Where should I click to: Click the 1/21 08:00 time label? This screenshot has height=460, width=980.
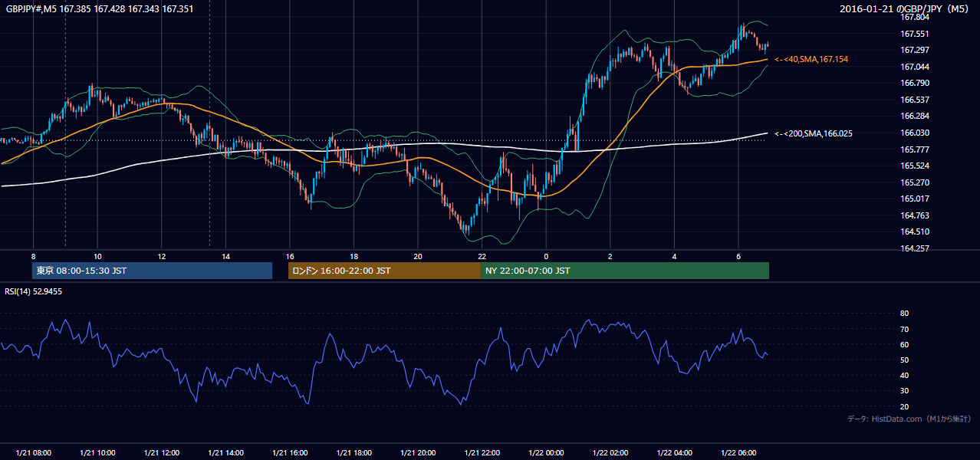33,453
